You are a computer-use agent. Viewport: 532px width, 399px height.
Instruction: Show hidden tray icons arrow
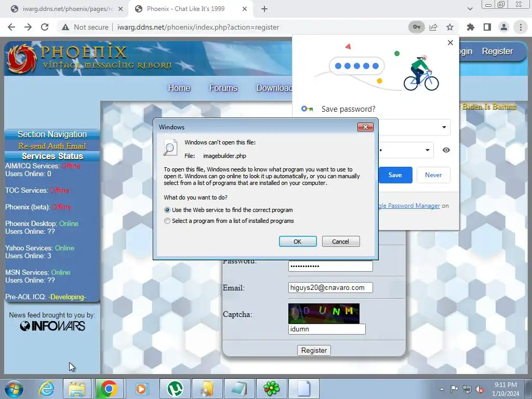(442, 389)
